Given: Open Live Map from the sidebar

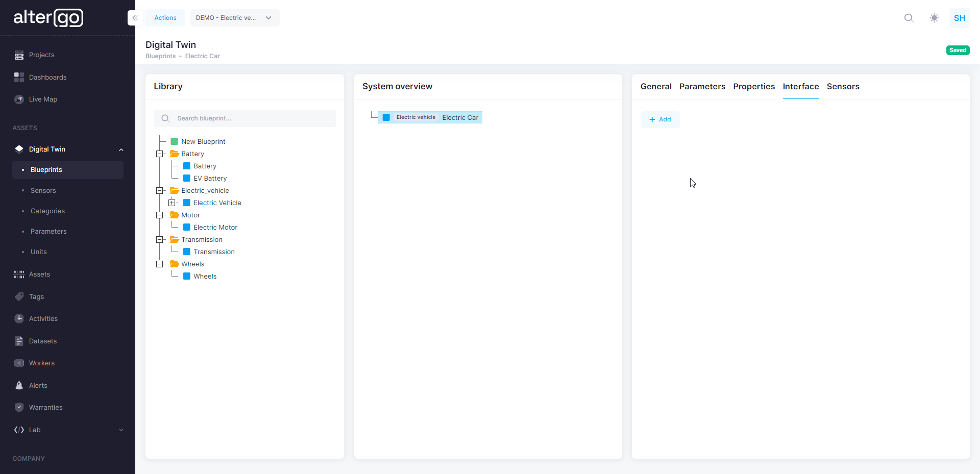Looking at the screenshot, I should [43, 99].
